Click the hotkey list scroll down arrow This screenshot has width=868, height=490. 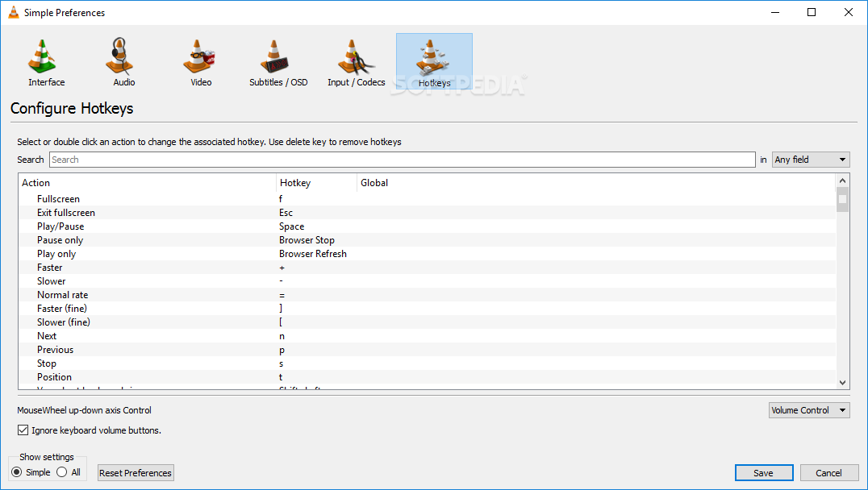842,383
